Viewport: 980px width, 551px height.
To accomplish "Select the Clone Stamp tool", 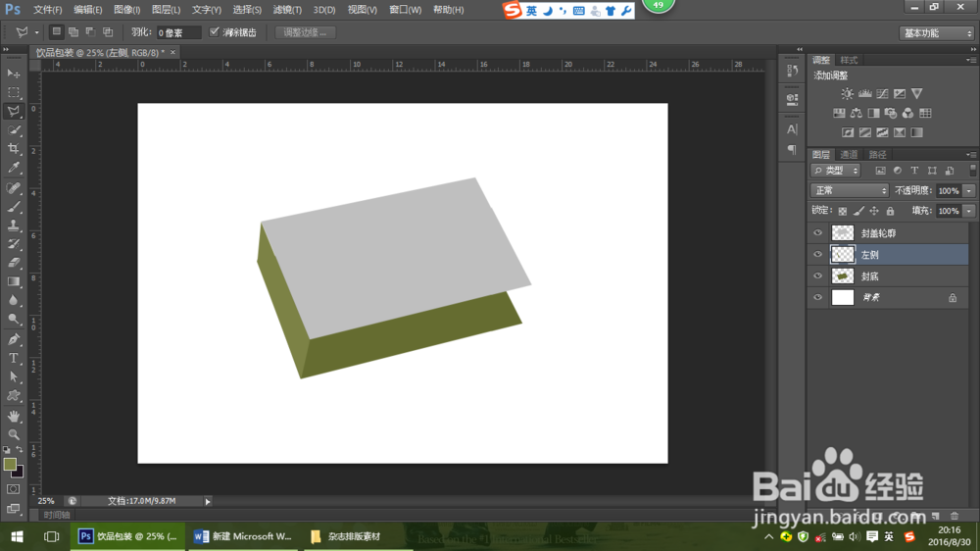I will coord(14,225).
